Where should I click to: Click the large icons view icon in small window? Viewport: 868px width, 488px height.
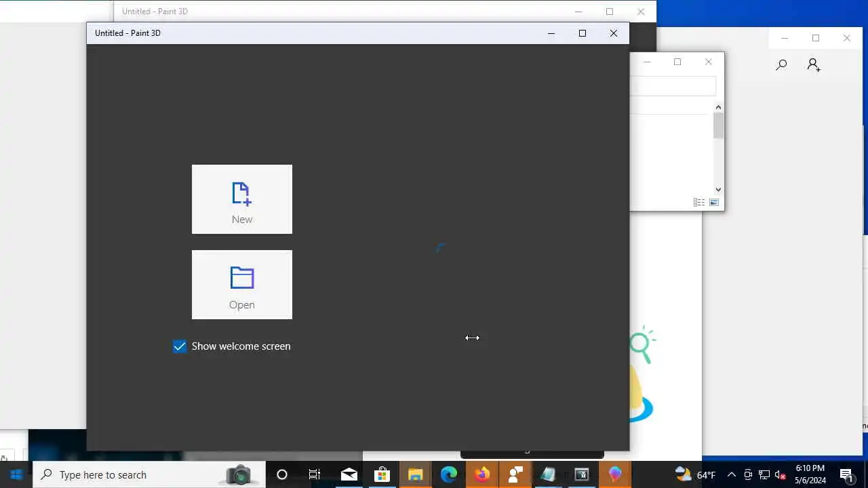point(714,202)
